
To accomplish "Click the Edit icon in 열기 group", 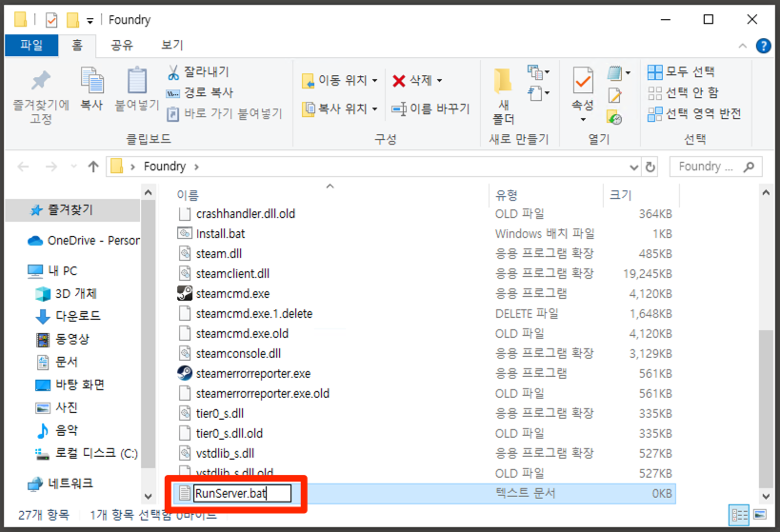I will tap(614, 95).
